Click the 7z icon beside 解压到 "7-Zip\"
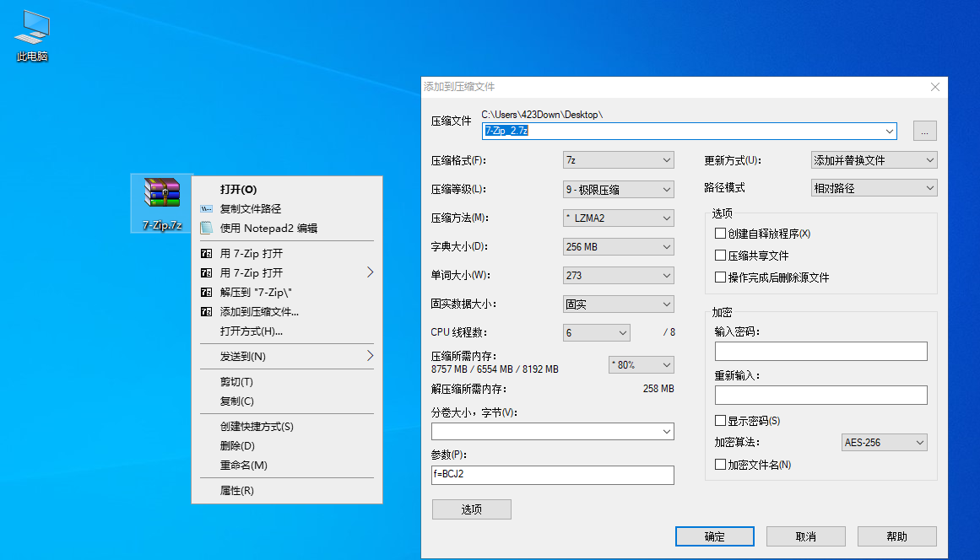Viewport: 980px width, 560px height. [x=206, y=292]
